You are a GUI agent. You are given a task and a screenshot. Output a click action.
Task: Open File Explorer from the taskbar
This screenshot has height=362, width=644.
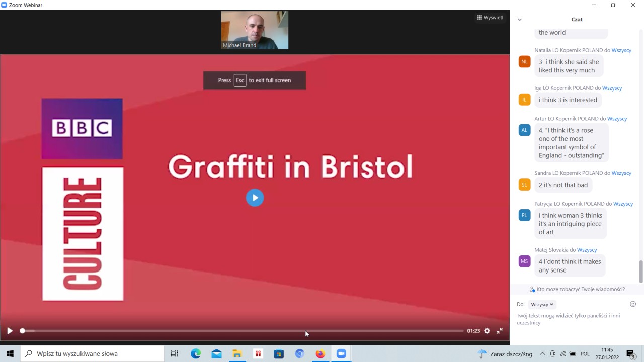pyautogui.click(x=237, y=353)
